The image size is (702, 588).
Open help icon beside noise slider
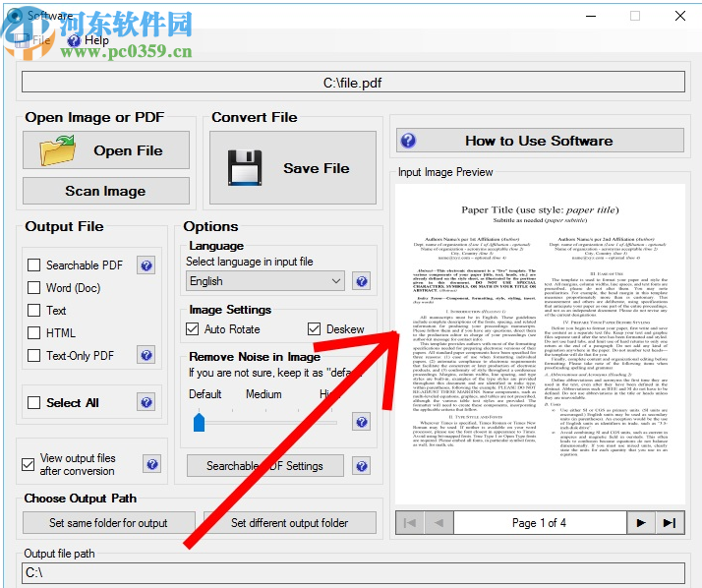361,422
